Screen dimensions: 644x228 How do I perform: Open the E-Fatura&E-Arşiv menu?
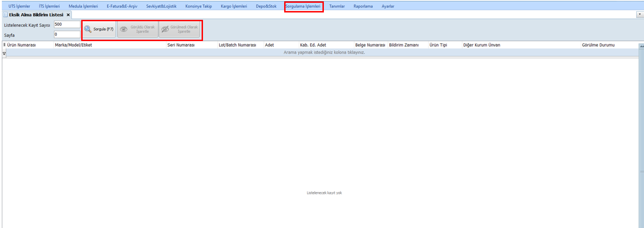point(119,6)
